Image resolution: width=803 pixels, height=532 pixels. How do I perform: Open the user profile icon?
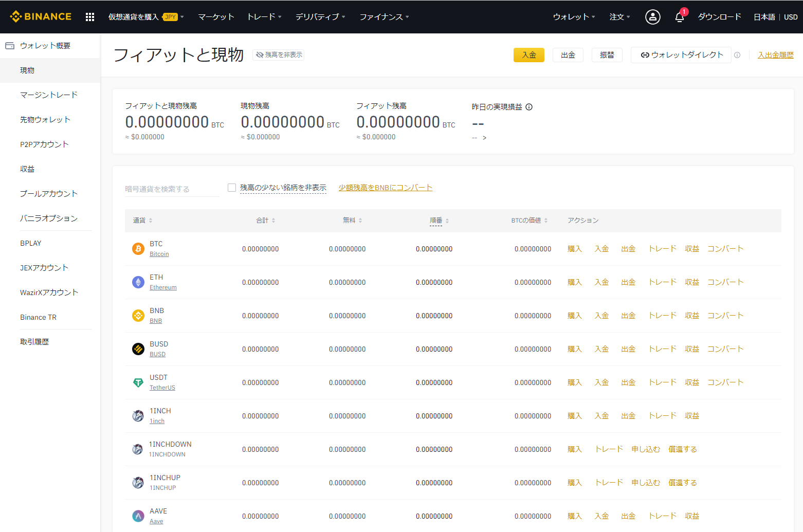coord(653,17)
